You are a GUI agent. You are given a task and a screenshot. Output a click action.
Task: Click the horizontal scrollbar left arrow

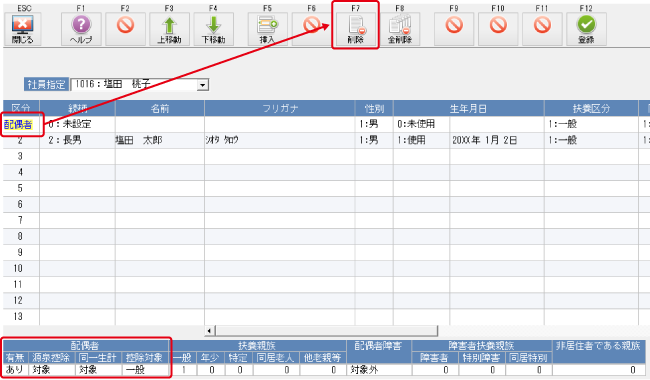point(209,331)
